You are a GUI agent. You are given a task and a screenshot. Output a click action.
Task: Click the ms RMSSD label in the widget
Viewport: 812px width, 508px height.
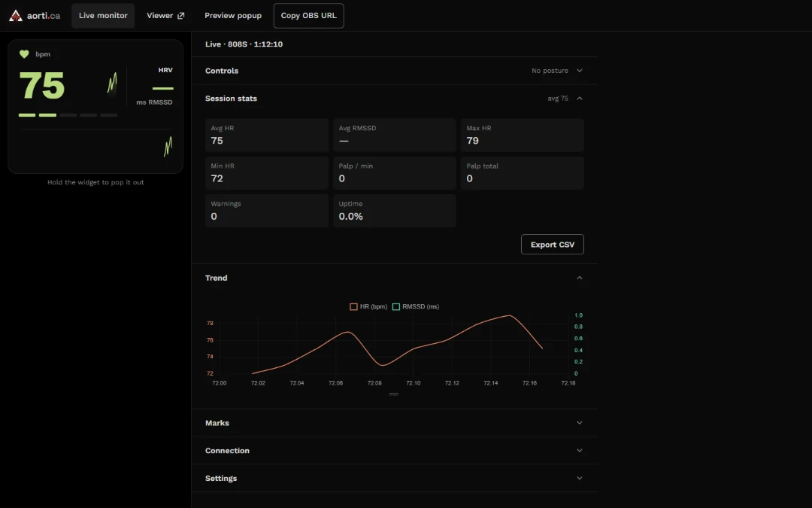pos(154,102)
